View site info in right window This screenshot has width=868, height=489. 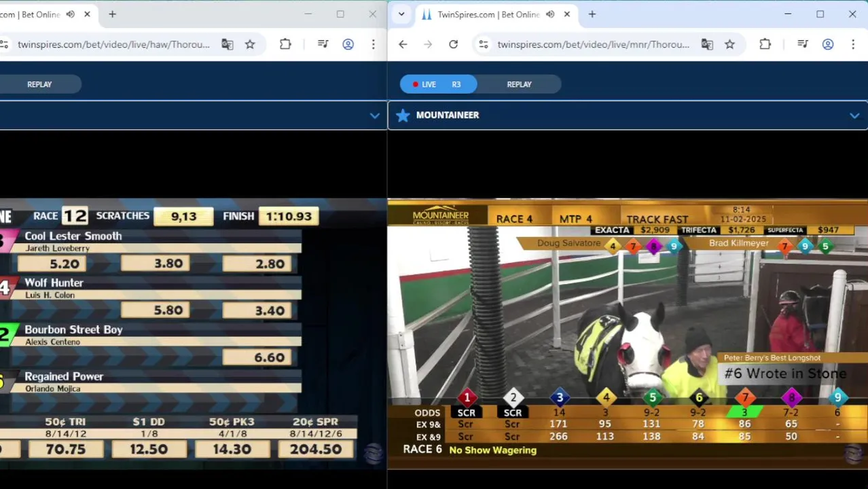click(x=483, y=44)
